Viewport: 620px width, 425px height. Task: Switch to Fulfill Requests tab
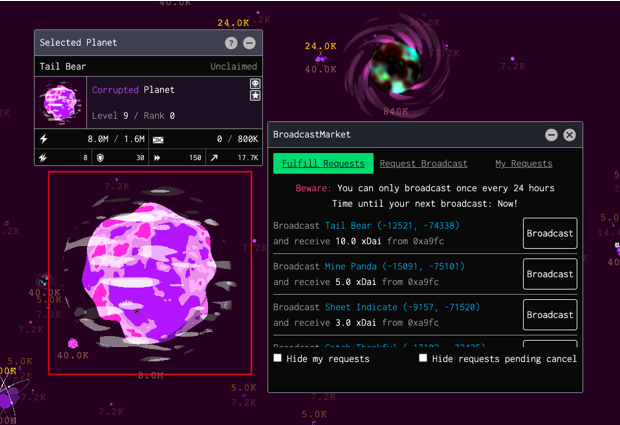pyautogui.click(x=323, y=163)
